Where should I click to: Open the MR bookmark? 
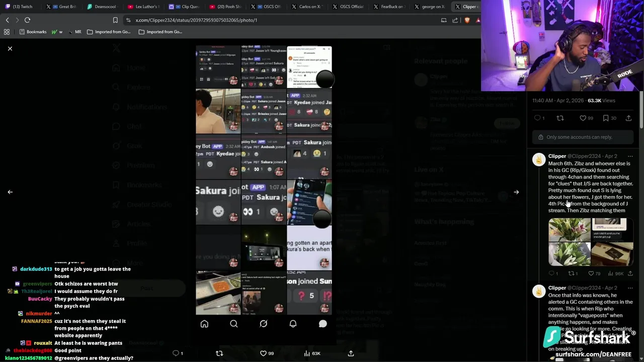point(74,32)
